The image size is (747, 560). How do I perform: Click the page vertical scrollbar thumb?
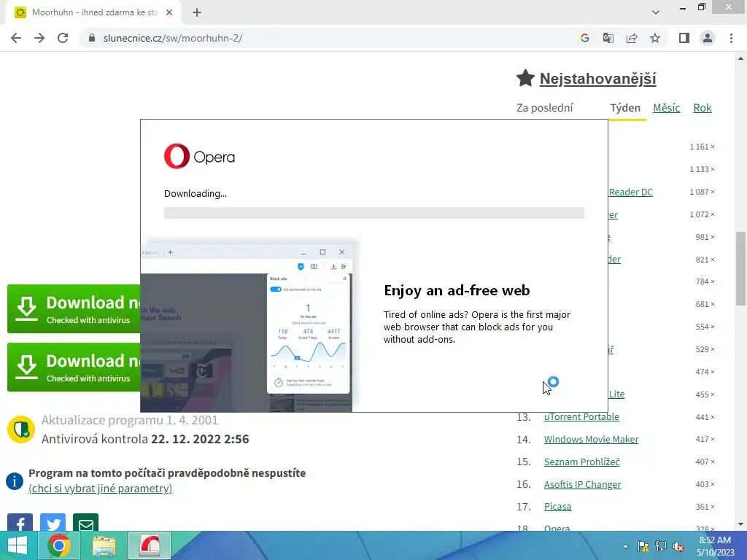(x=740, y=268)
